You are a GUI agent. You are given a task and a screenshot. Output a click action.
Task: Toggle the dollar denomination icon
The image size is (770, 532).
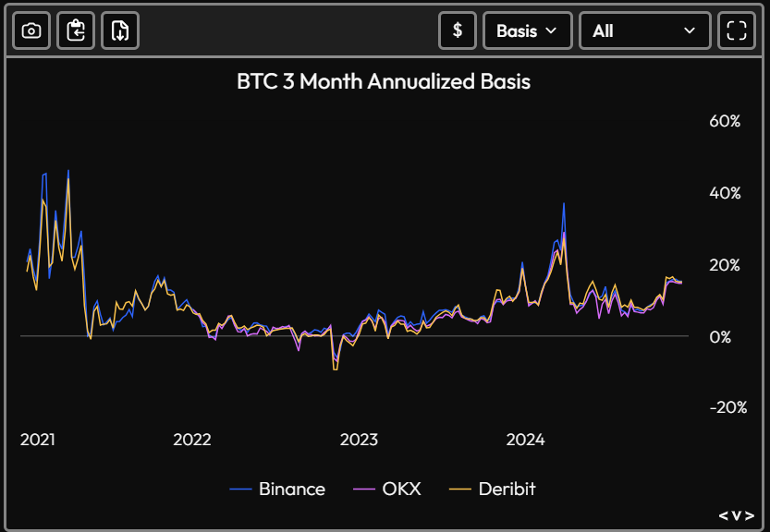click(457, 30)
